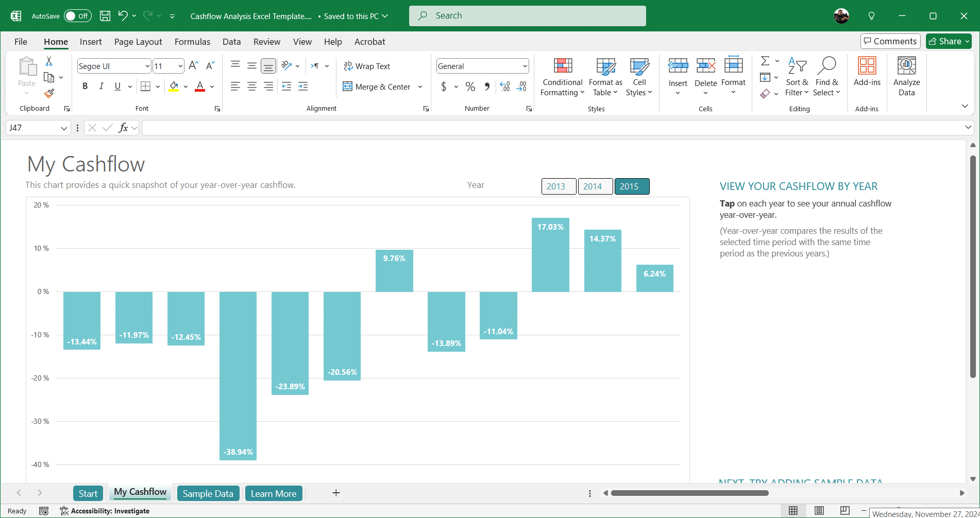Screen dimensions: 980x518
Task: Click the Increase Decimal icon
Action: tap(504, 87)
